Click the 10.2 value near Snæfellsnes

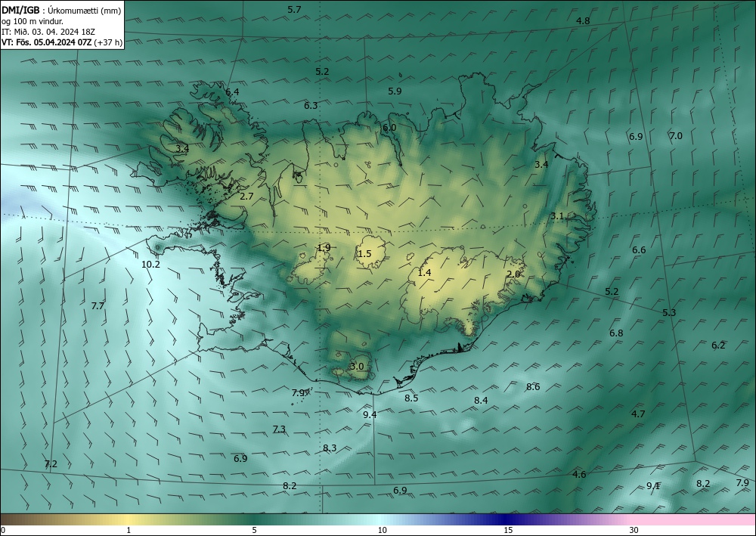(x=151, y=264)
